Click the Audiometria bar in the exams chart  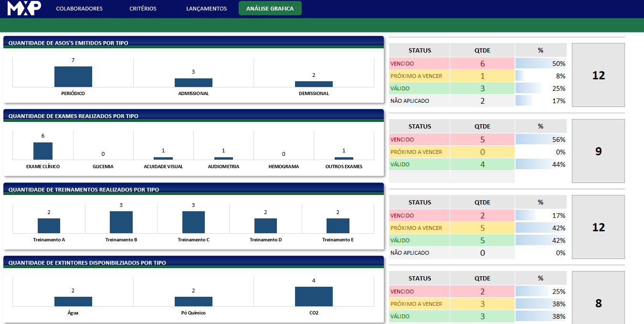(223, 158)
